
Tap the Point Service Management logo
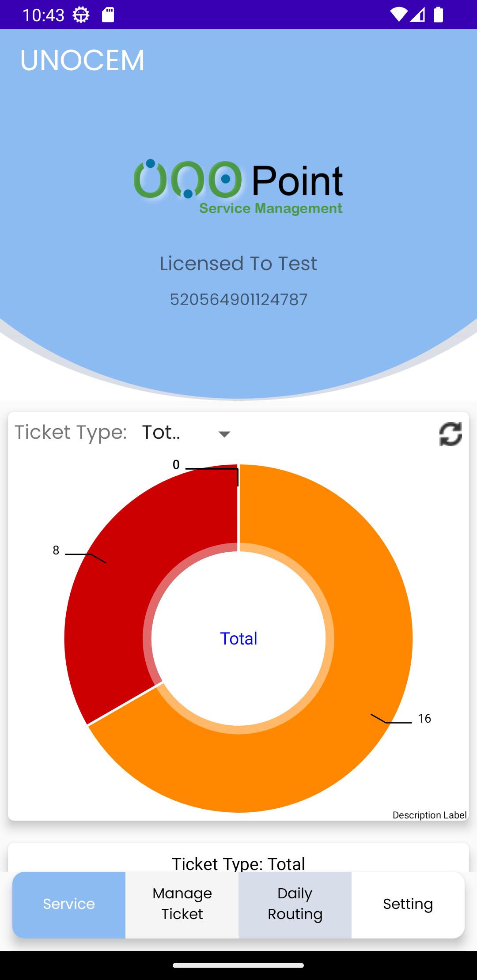(238, 187)
